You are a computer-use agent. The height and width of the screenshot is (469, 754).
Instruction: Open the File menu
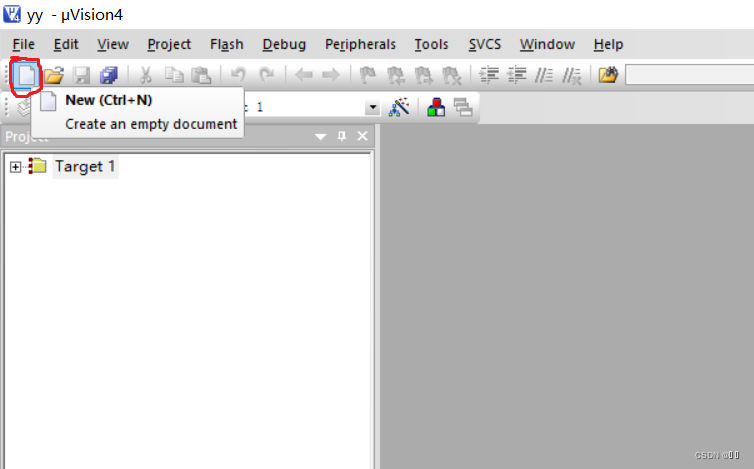(x=23, y=44)
